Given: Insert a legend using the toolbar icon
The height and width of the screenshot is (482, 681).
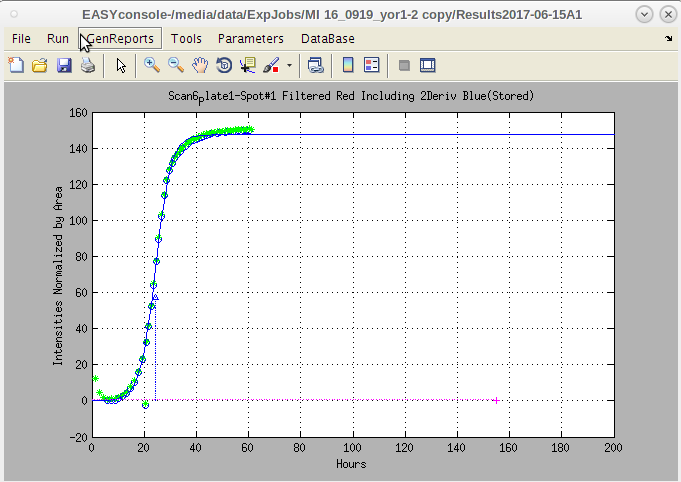Looking at the screenshot, I should tap(372, 65).
